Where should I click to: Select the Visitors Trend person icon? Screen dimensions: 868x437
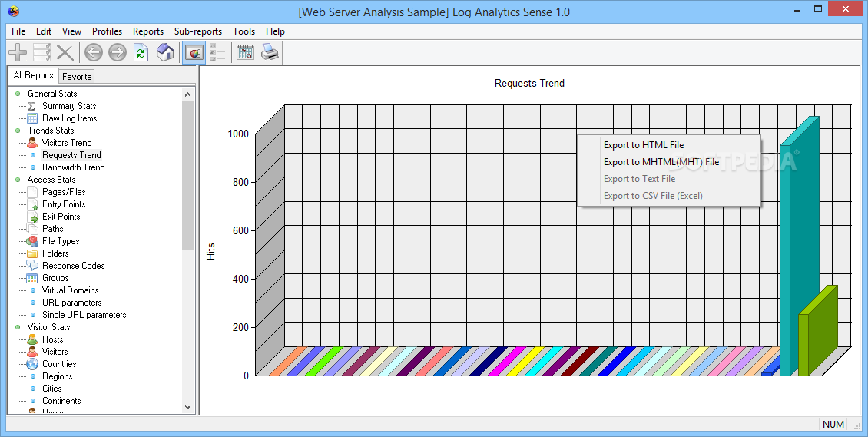point(32,143)
